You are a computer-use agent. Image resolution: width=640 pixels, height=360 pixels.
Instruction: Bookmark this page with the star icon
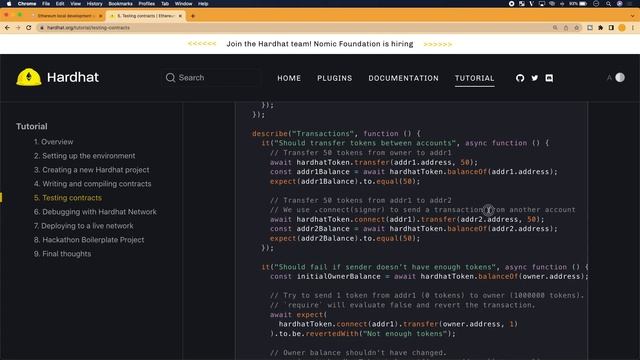pyautogui.click(x=576, y=28)
